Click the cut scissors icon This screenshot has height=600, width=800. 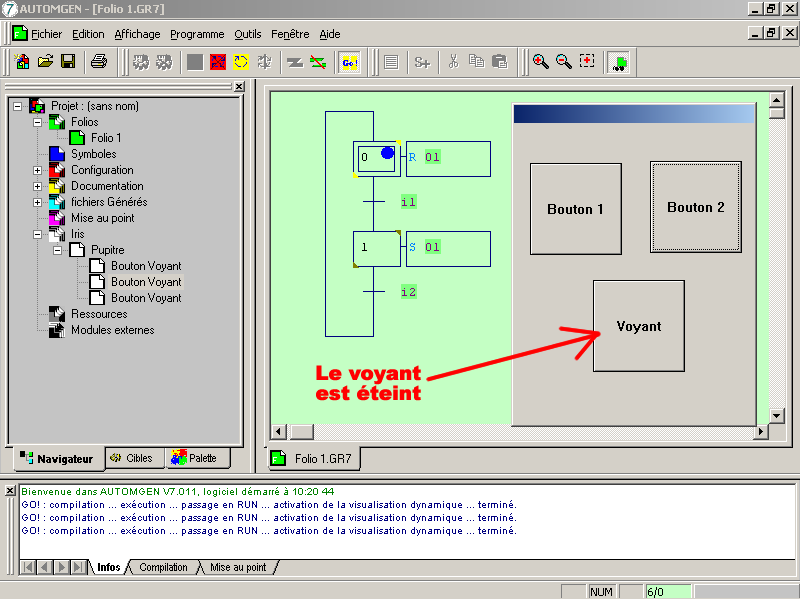click(453, 62)
